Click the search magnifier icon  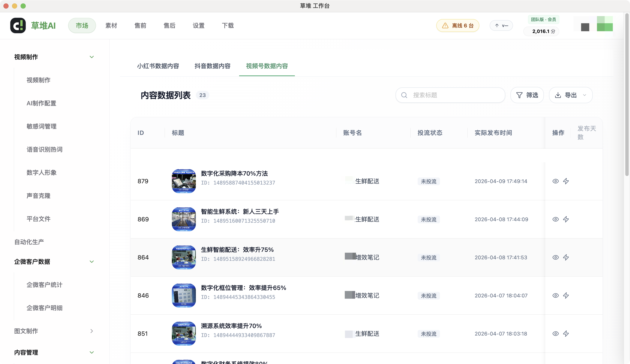pos(404,95)
